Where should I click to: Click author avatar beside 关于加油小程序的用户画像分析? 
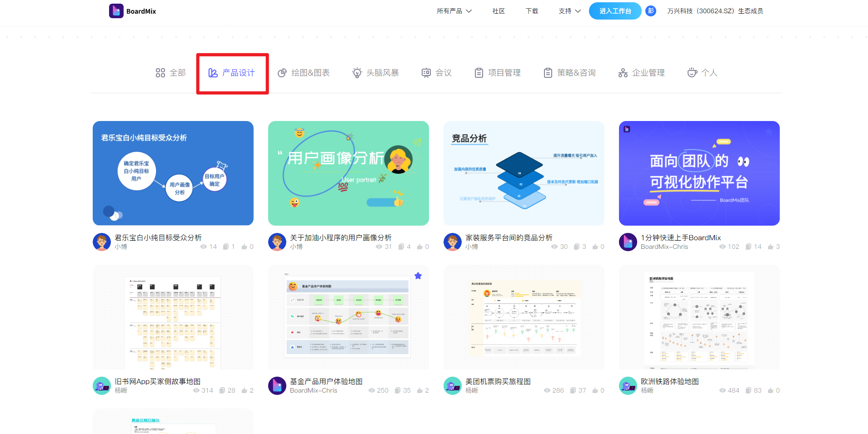(x=277, y=242)
